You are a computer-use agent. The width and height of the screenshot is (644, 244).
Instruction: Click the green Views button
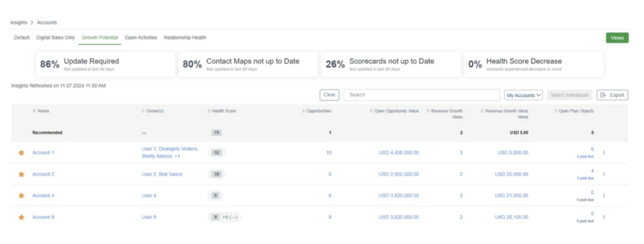(617, 38)
